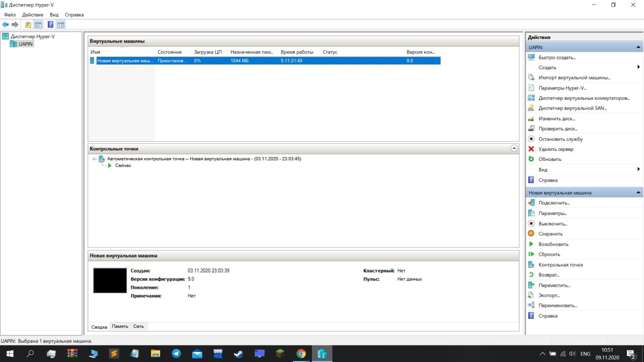Open the Действие menu
This screenshot has height=362, width=644.
[33, 15]
